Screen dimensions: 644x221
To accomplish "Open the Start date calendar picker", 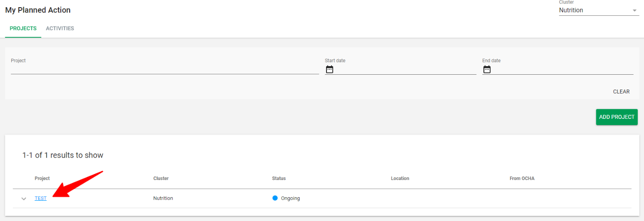I will click(x=330, y=69).
